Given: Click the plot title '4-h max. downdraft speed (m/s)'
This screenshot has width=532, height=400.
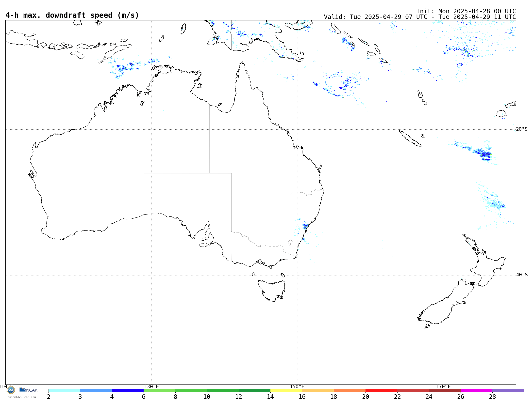Looking at the screenshot, I should pos(72,15).
